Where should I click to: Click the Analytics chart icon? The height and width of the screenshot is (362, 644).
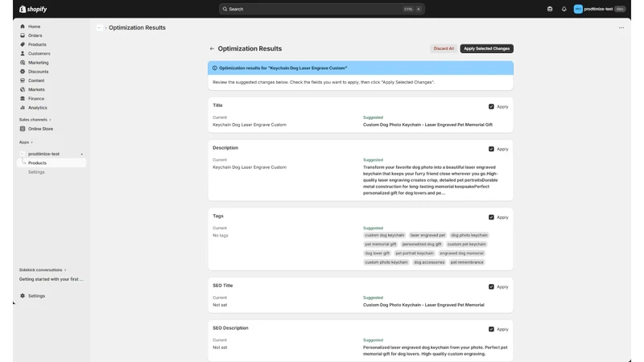(x=23, y=108)
